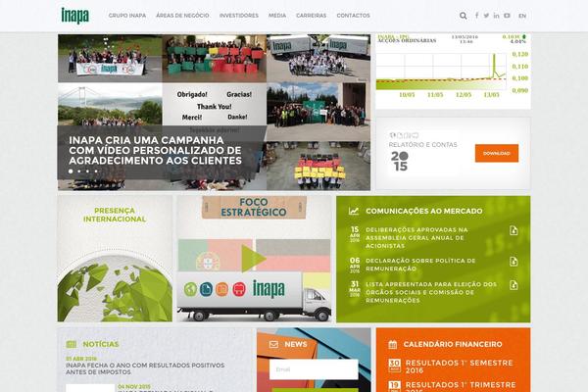This screenshot has height=392, width=588.
Task: Open Lista apresentada para eleição link
Action: (x=431, y=292)
